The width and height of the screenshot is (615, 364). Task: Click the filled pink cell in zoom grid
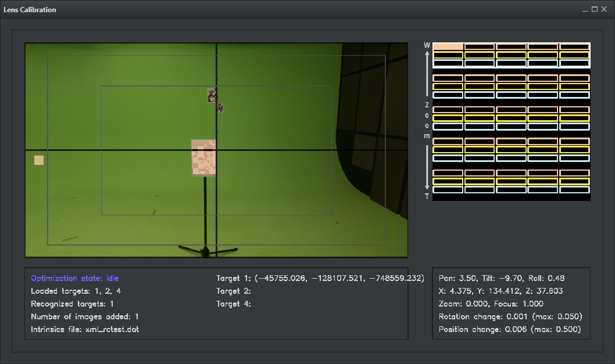coord(448,46)
